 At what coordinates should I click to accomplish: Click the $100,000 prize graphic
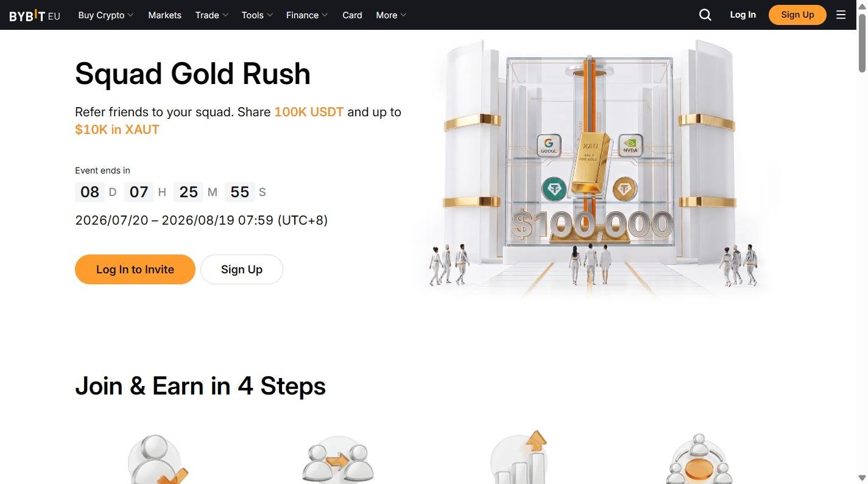pyautogui.click(x=592, y=225)
